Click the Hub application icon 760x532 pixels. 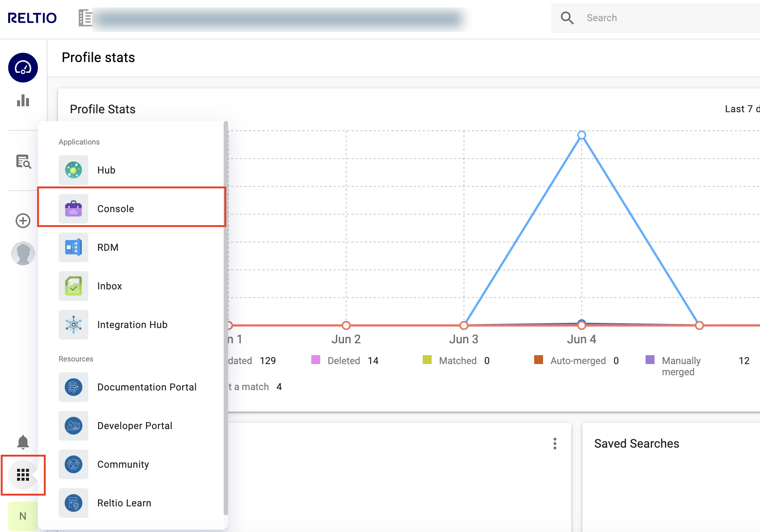(x=74, y=170)
